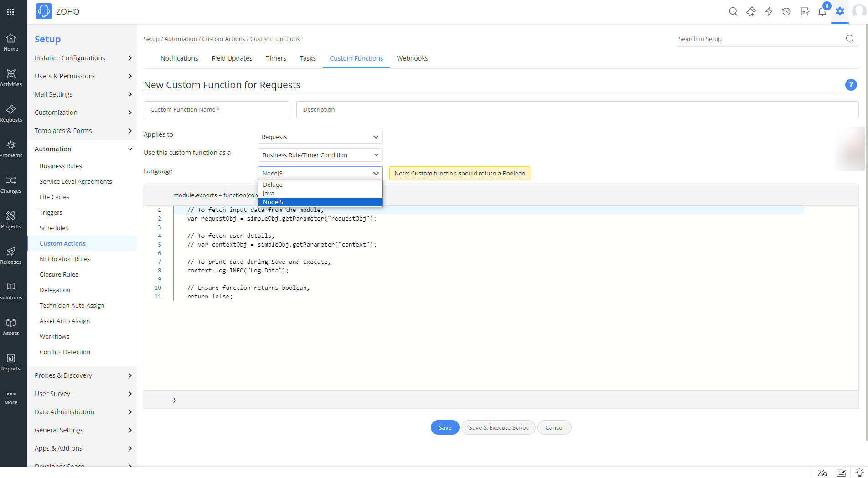Viewport: 868px width, 478px height.
Task: Click the Save & Execute Script button
Action: 498,428
